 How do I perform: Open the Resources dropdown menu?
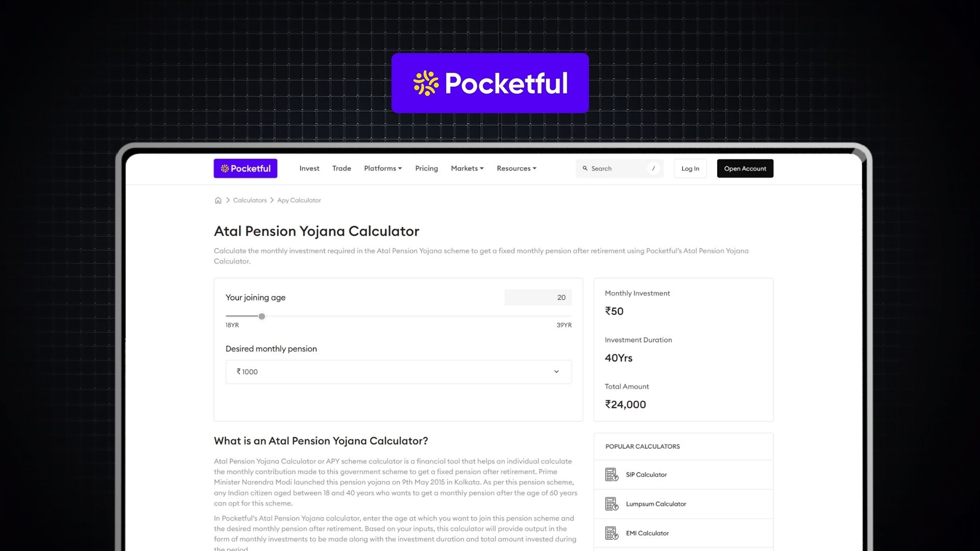tap(517, 168)
